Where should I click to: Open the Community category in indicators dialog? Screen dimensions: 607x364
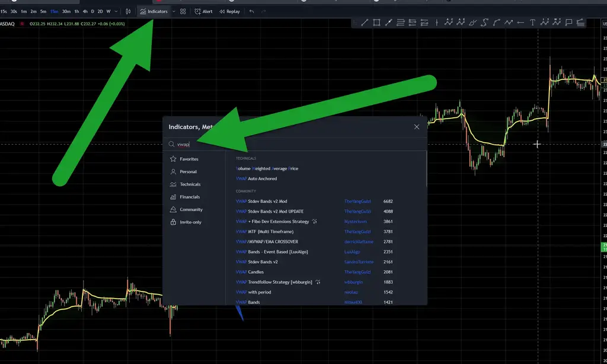click(x=191, y=209)
